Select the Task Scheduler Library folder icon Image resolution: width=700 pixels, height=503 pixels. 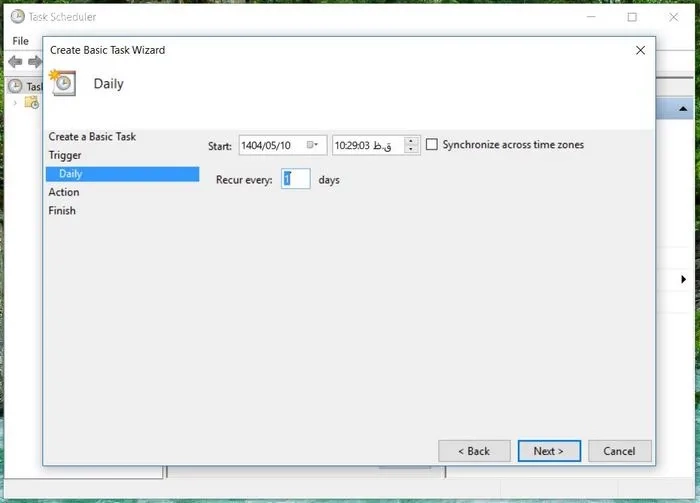32,103
